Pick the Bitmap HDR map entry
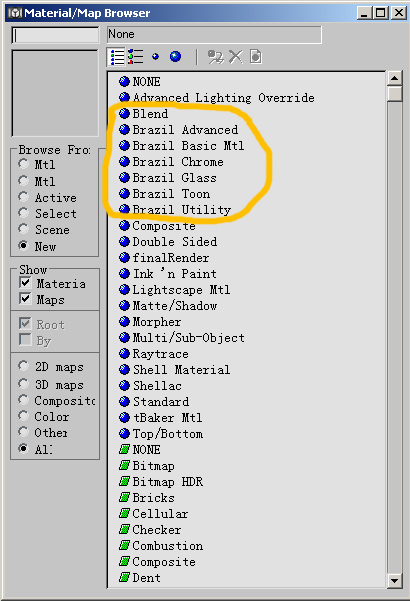The width and height of the screenshot is (410, 601). (x=167, y=481)
